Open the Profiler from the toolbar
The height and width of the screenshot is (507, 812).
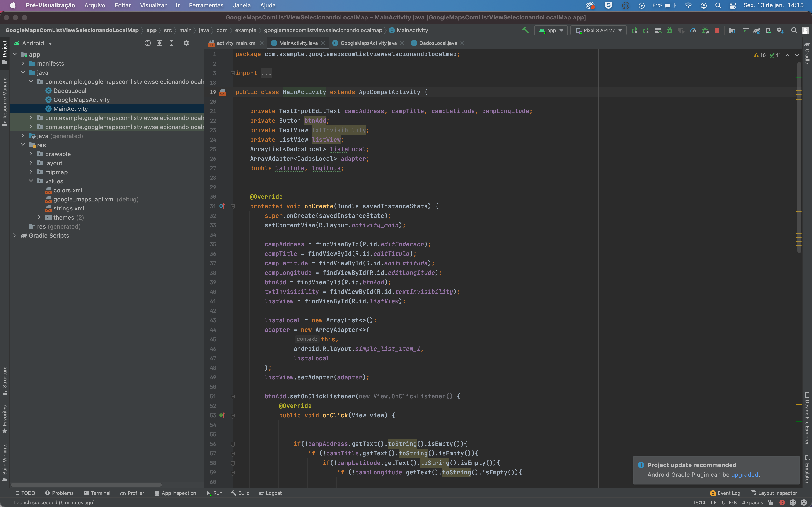[x=694, y=30]
